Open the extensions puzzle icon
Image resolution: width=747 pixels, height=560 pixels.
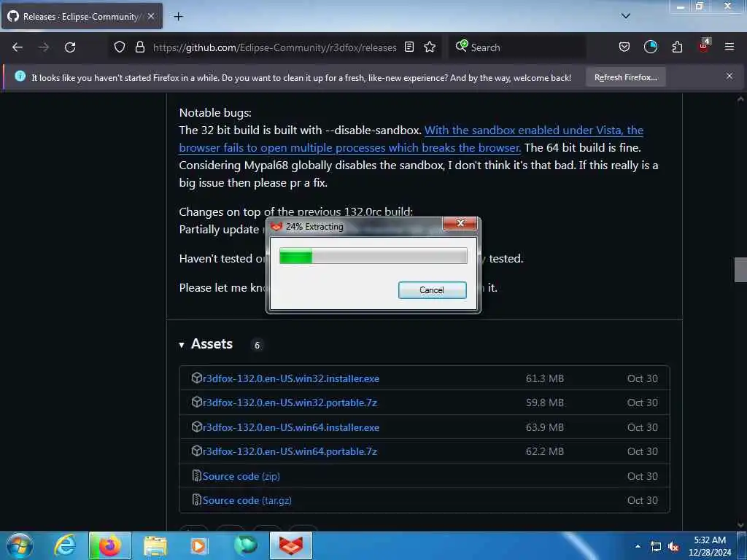point(677,47)
